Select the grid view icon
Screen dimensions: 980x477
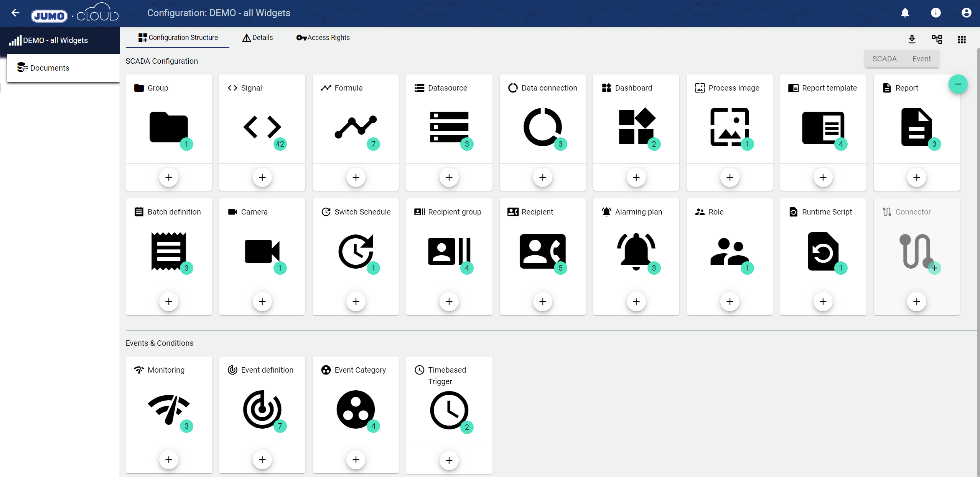[x=962, y=39]
